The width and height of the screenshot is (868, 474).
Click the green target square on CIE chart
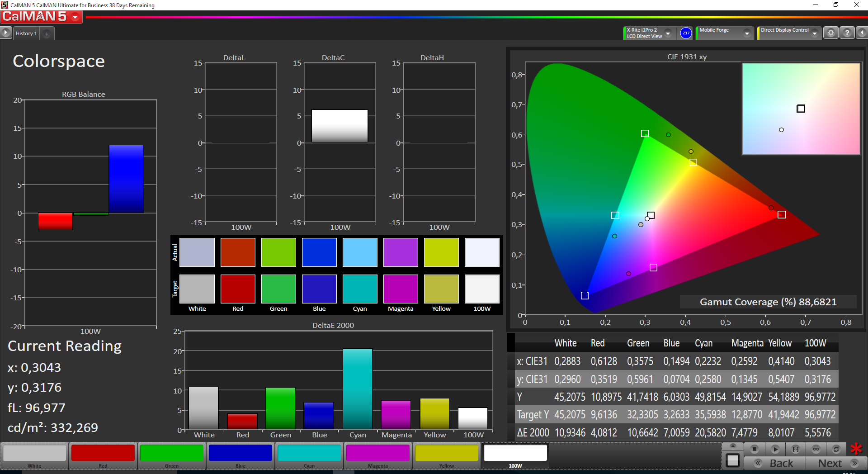(x=645, y=133)
